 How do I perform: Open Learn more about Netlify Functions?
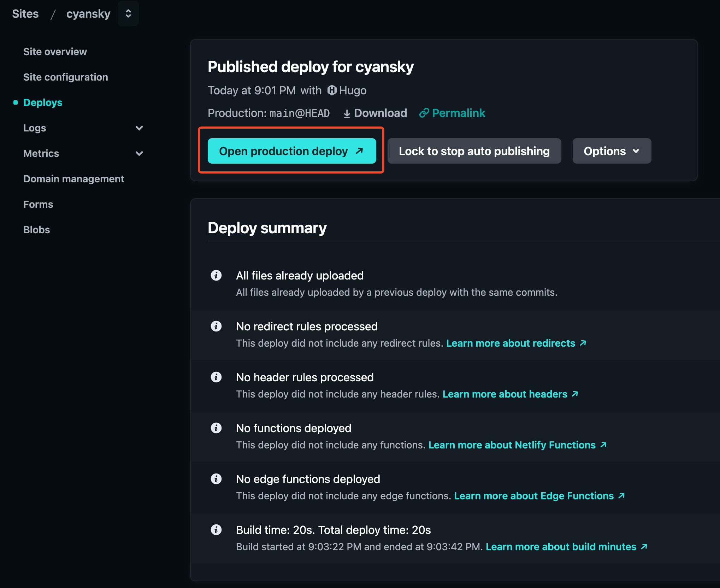click(x=518, y=445)
